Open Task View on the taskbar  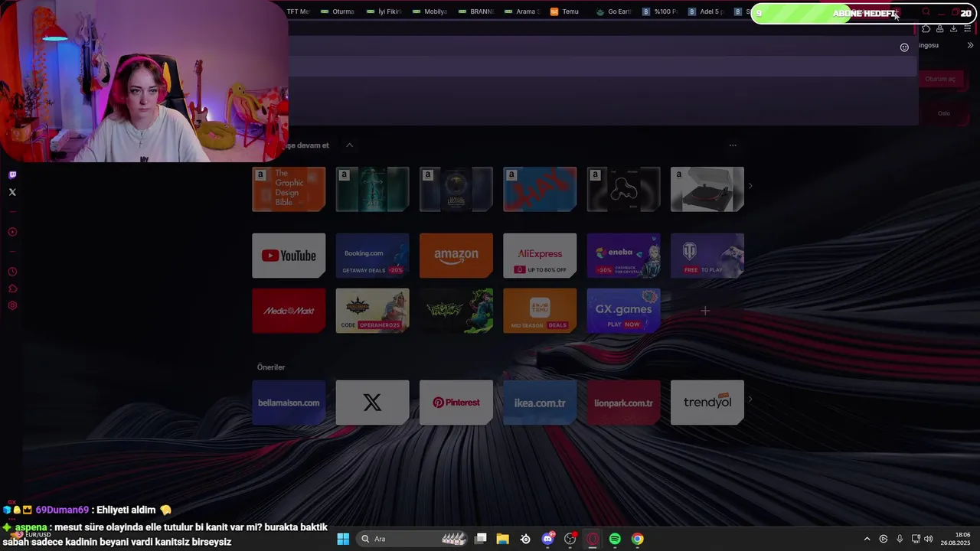[481, 539]
